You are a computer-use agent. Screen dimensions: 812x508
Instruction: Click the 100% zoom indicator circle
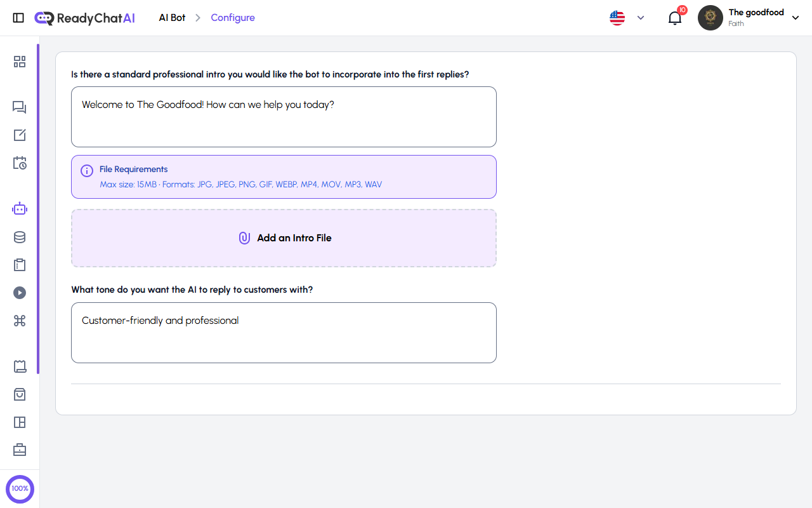pos(20,488)
